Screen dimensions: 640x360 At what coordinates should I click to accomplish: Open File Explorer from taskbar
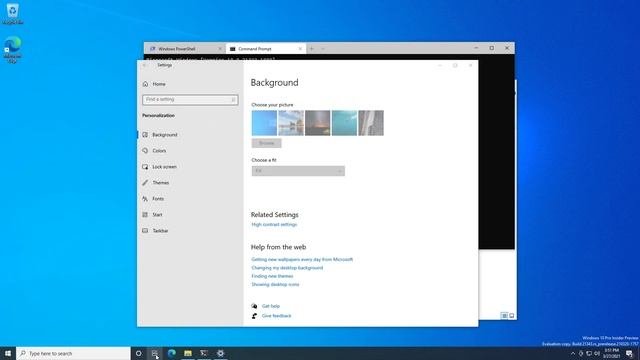188,353
